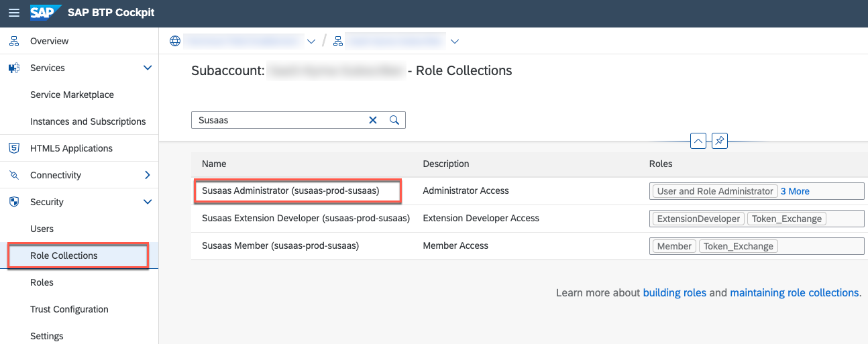Open Susaas Extension Developer role collection
Screen dimensions: 868x344
[306, 218]
